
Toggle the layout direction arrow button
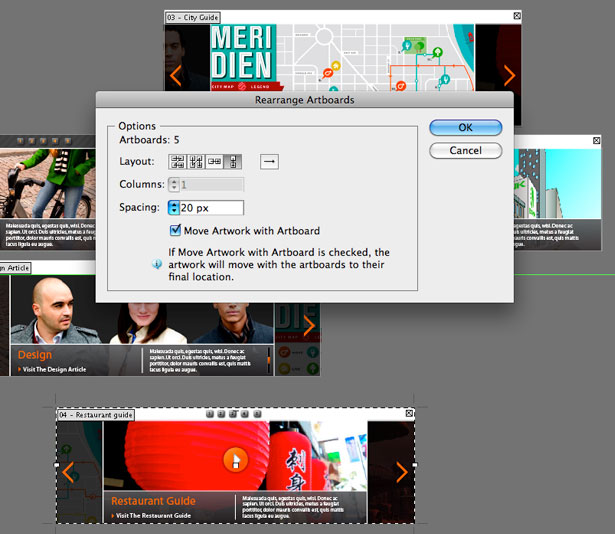point(269,162)
